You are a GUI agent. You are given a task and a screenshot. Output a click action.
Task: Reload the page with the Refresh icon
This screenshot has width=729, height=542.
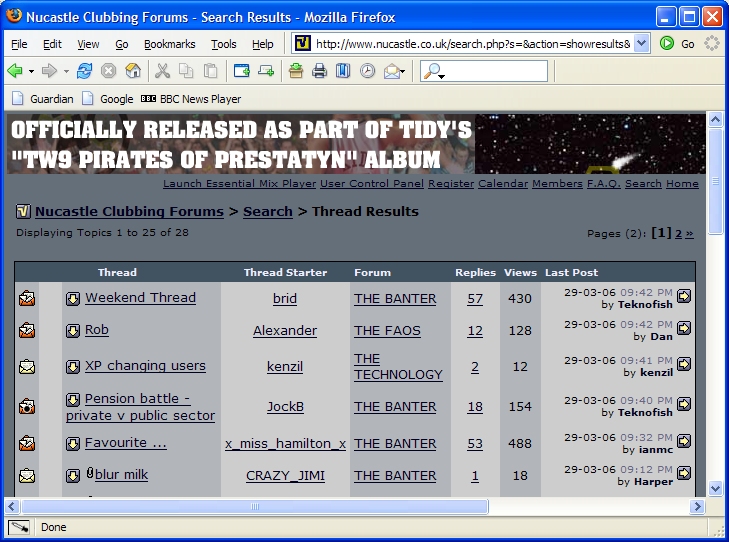point(84,71)
